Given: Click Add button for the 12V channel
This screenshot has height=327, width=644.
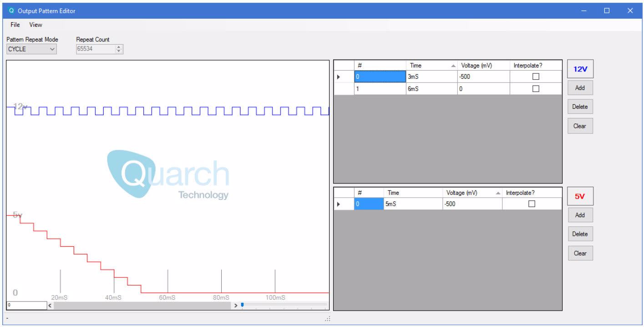Looking at the screenshot, I should (x=580, y=88).
